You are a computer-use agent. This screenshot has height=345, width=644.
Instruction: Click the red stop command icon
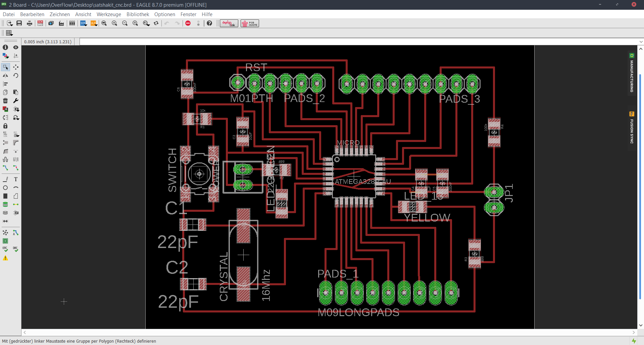[188, 23]
